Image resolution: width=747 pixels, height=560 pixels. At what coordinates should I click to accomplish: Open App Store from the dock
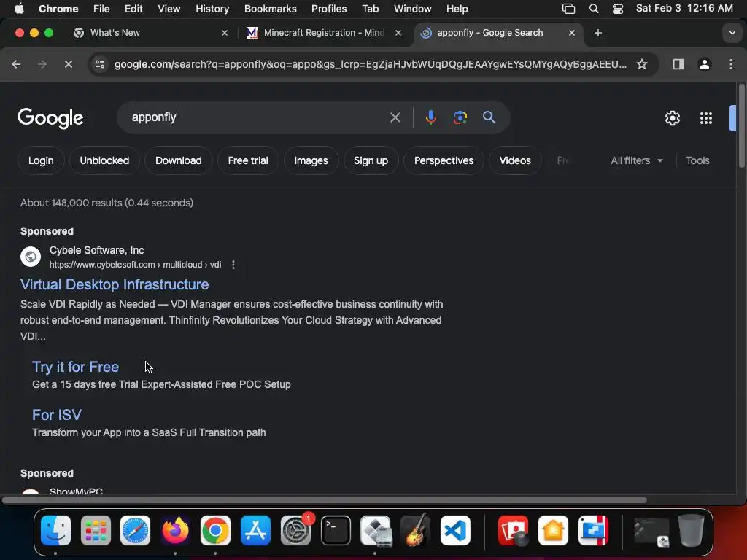(255, 530)
